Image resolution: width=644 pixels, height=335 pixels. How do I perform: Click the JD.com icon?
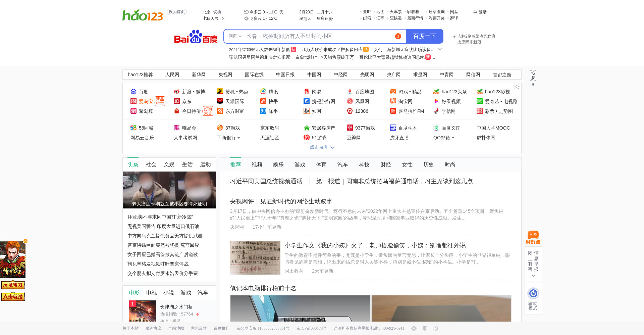(x=177, y=101)
